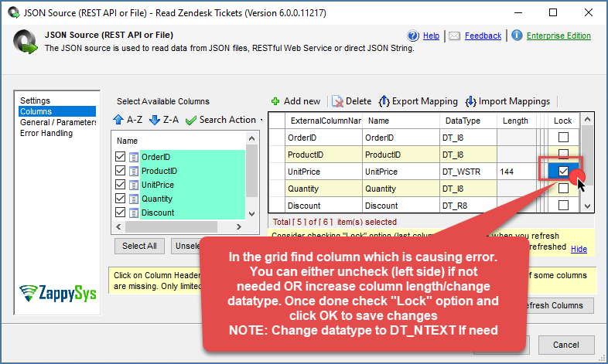Click the green Add new plus icon

pos(275,101)
